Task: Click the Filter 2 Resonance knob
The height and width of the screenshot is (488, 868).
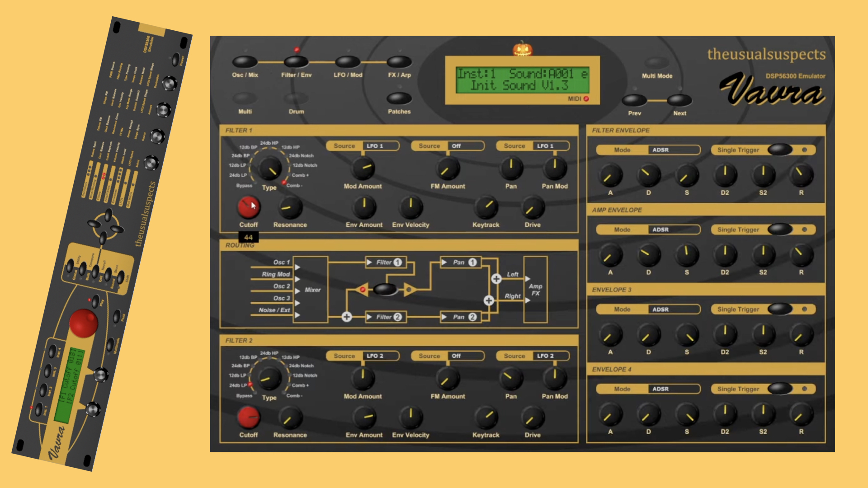Action: [x=290, y=418]
